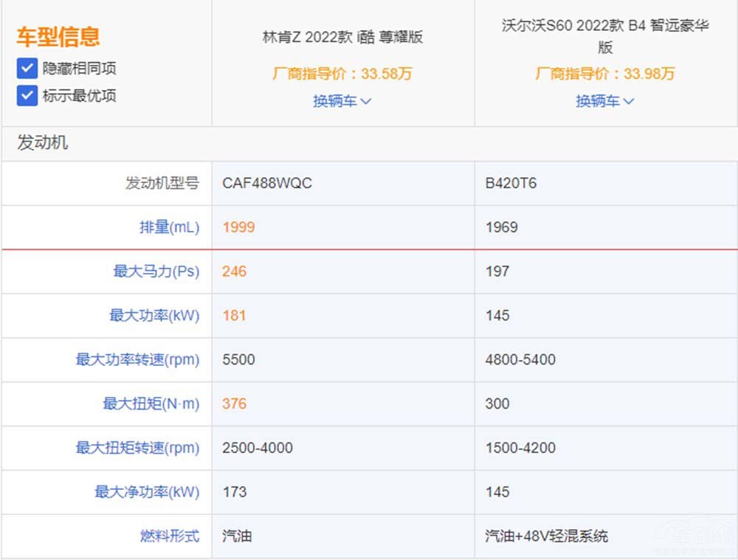
Task: Open 换辆车 dropdown under 林肯Z
Action: coord(342,101)
